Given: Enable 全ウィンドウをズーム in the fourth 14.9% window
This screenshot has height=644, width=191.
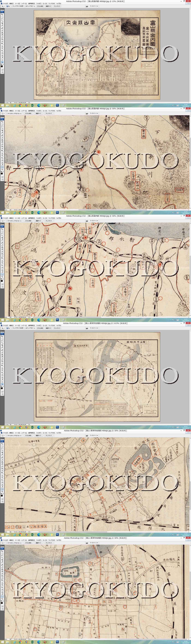Looking at the screenshot, I should point(25,328).
